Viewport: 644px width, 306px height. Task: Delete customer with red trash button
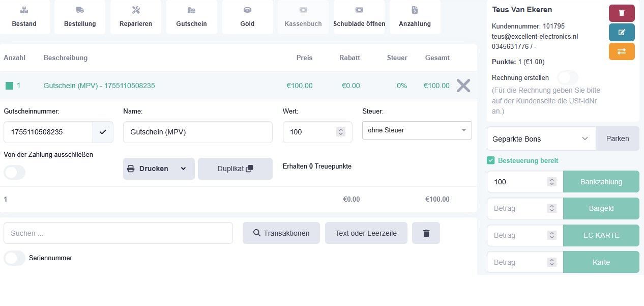622,13
